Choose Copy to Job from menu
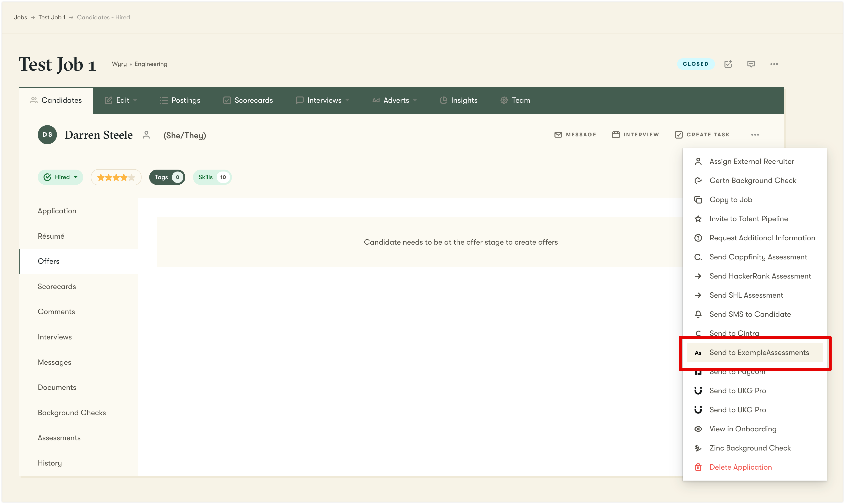The image size is (845, 504). 730,200
